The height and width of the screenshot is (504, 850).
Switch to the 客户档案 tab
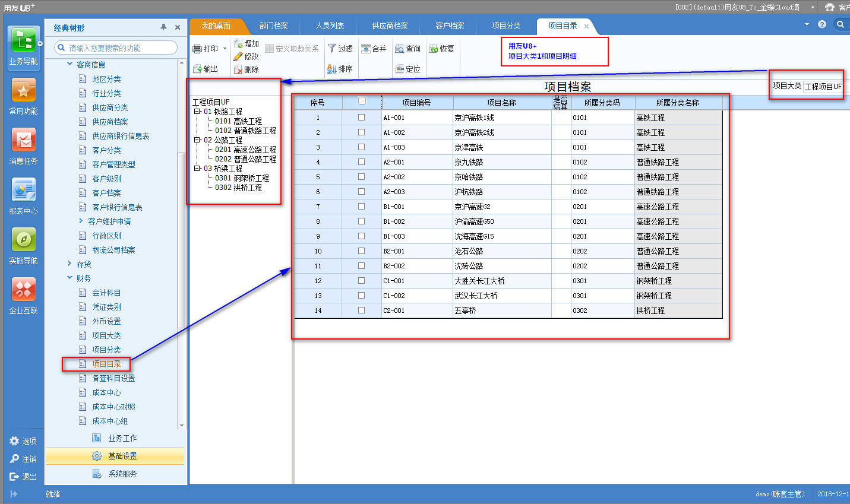(x=450, y=26)
